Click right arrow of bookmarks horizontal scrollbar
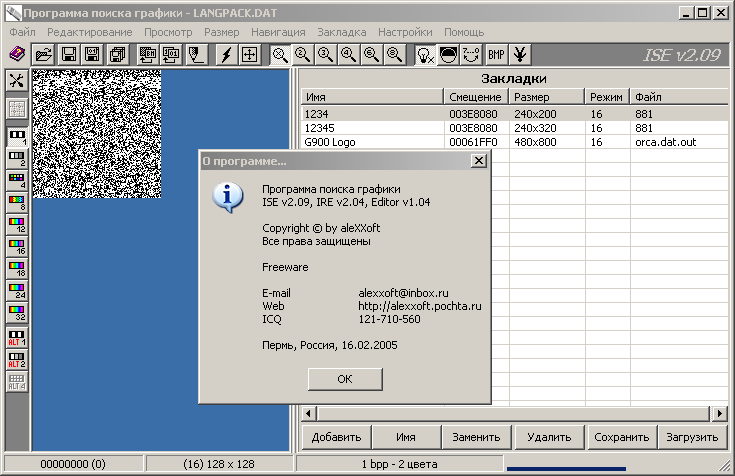This screenshot has width=735, height=476. (x=718, y=414)
